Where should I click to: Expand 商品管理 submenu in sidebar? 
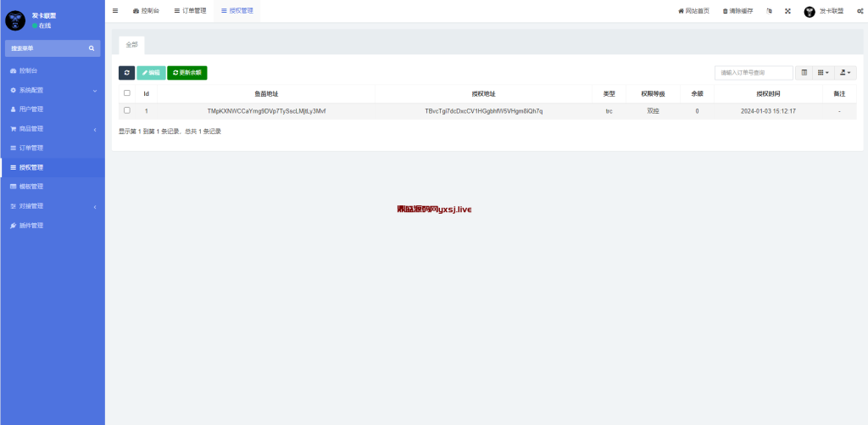[x=52, y=129]
